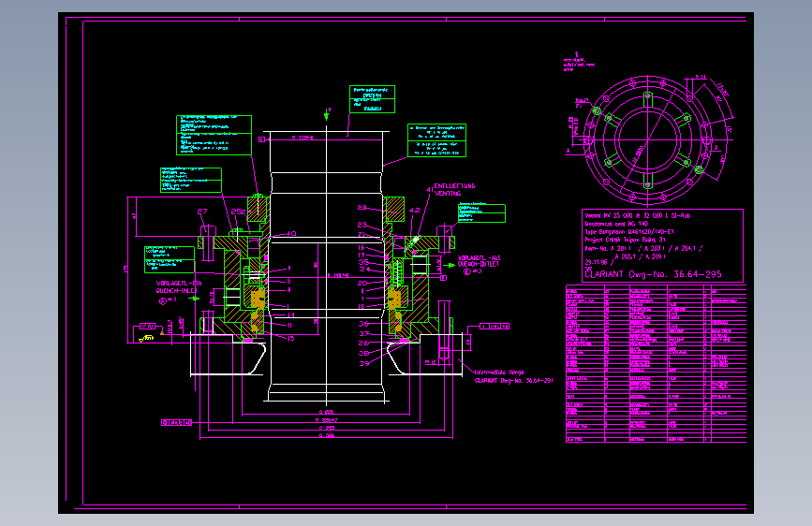Click the 'QUENCH-INLET' label
The width and height of the screenshot is (812, 526).
(177, 291)
